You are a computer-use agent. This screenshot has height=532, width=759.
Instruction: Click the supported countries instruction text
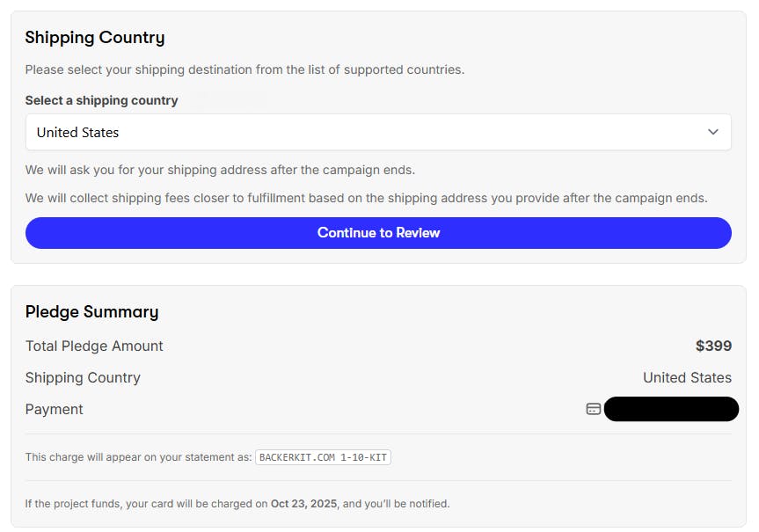244,69
